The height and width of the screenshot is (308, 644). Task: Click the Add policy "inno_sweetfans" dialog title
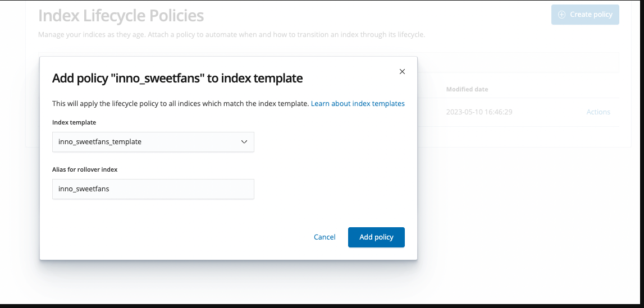pyautogui.click(x=177, y=79)
